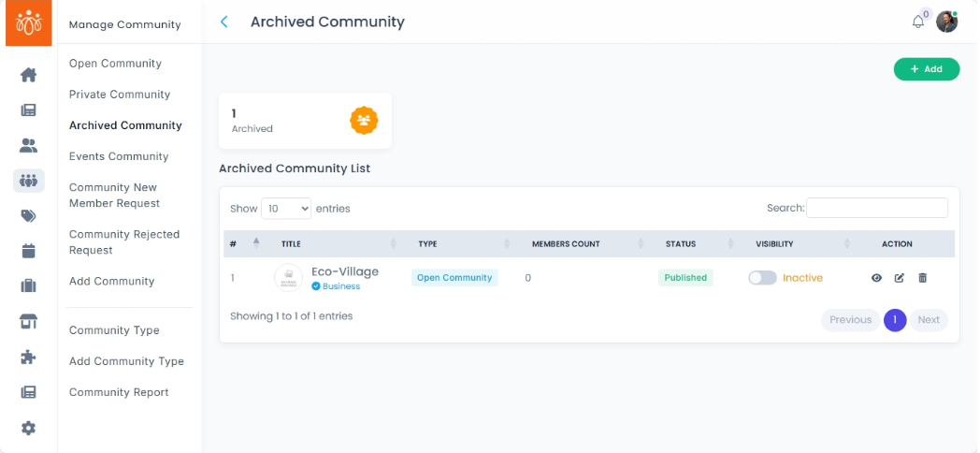Open the community group icon in sidebar

28,181
